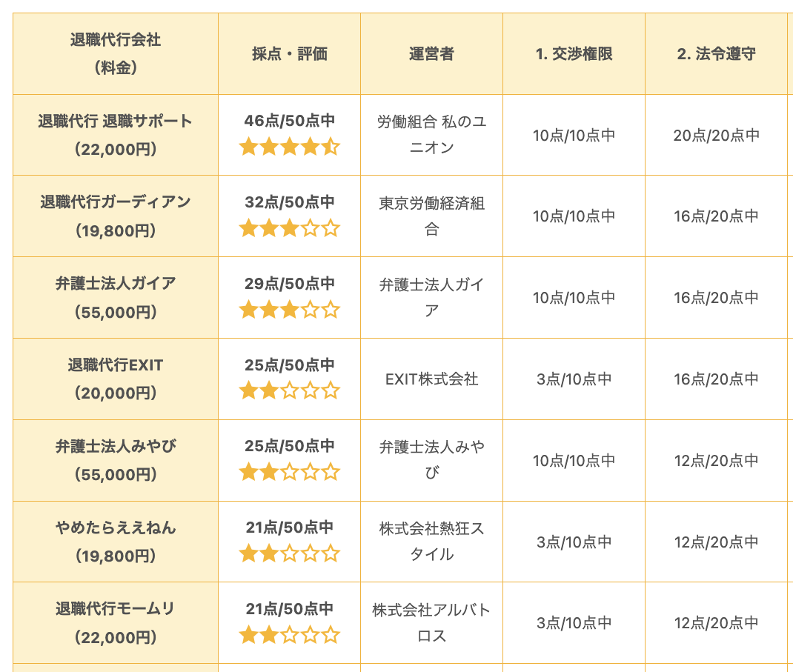Click the 退職代行EXIT company name
793x672 pixels.
point(116,365)
